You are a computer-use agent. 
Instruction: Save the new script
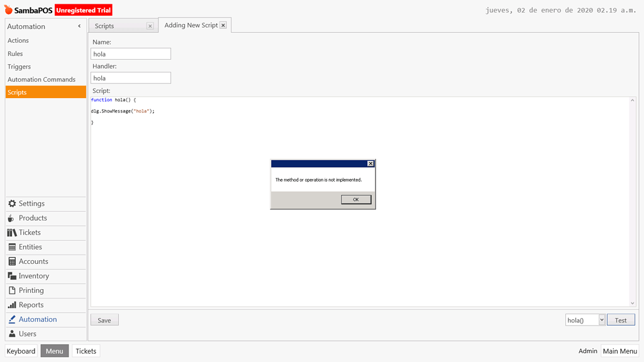click(x=104, y=319)
